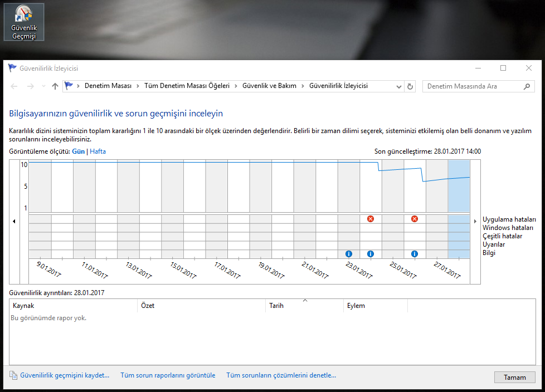Click the red error icon near 25.01.2017
The height and width of the screenshot is (392, 545).
click(x=414, y=219)
